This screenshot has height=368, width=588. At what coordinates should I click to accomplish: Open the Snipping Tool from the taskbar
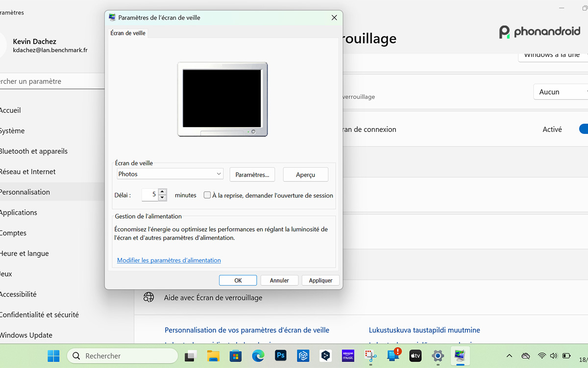coord(370,356)
